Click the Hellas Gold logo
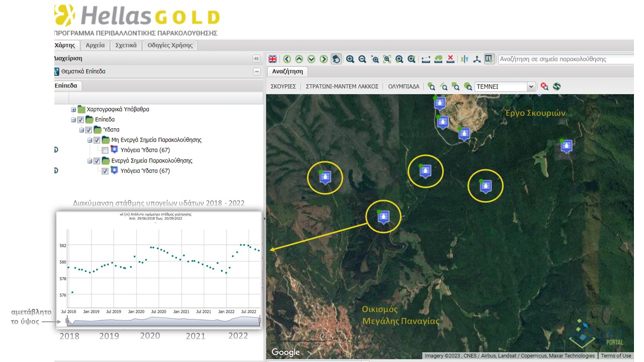 (138, 16)
